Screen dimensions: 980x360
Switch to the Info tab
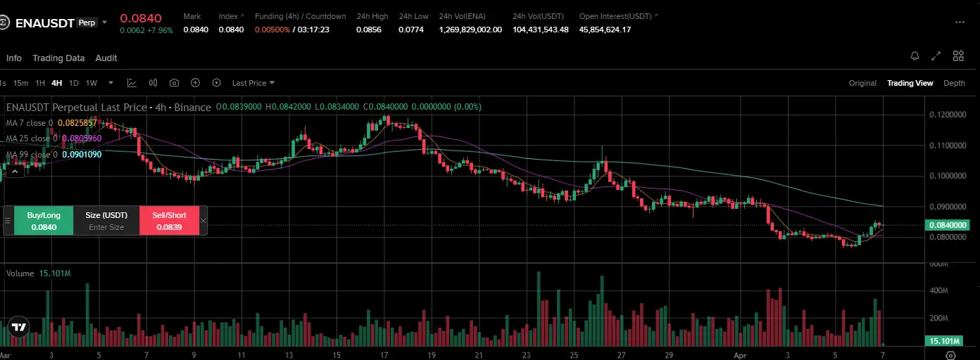14,58
